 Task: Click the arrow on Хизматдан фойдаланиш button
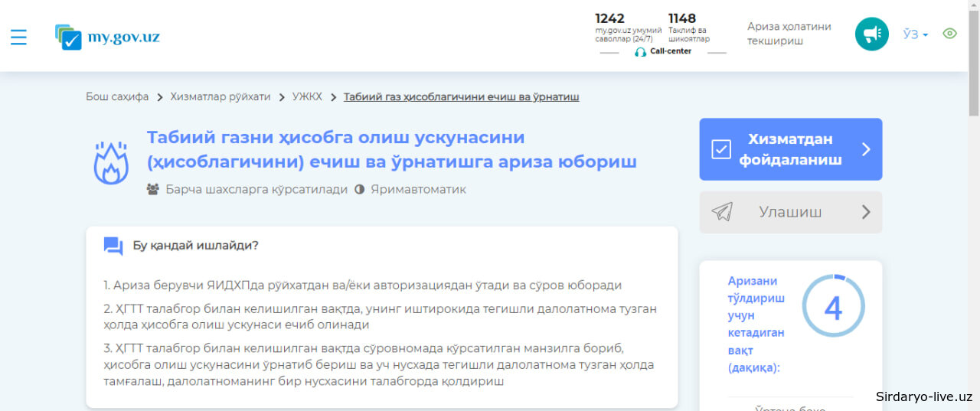pos(866,149)
